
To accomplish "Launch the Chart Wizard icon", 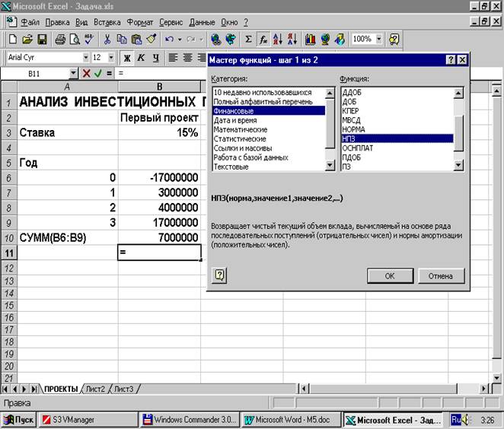I will 310,40.
